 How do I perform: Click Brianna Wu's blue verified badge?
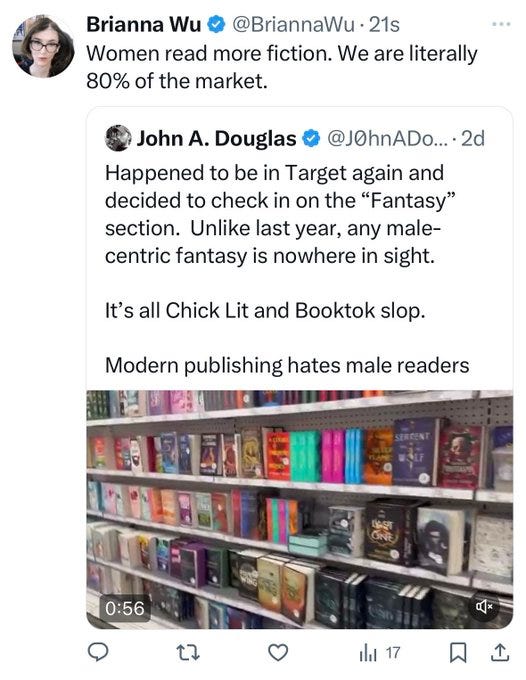coord(216,25)
